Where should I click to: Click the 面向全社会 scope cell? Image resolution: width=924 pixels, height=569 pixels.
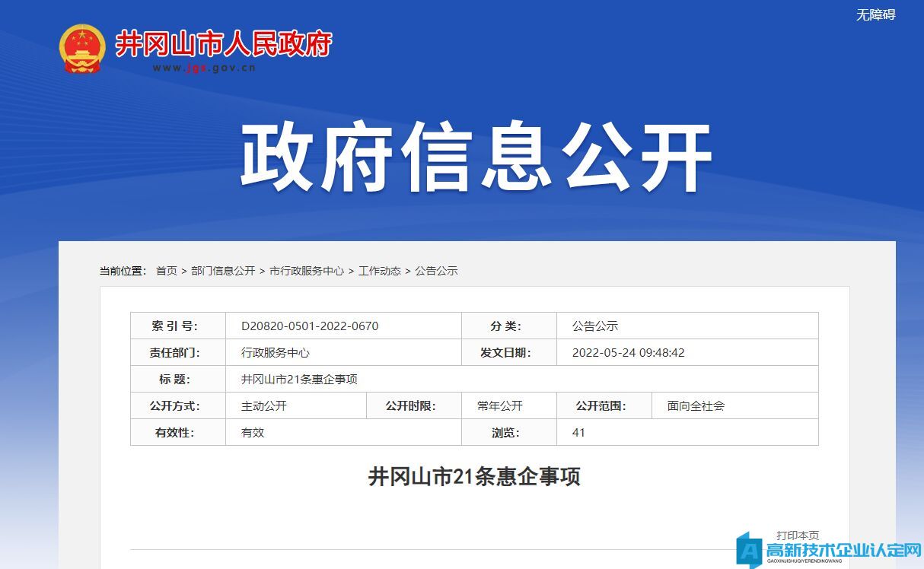pos(696,406)
